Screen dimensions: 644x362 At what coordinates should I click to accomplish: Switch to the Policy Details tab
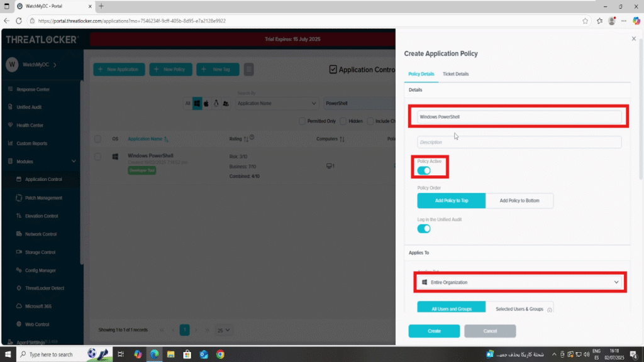[x=421, y=74]
